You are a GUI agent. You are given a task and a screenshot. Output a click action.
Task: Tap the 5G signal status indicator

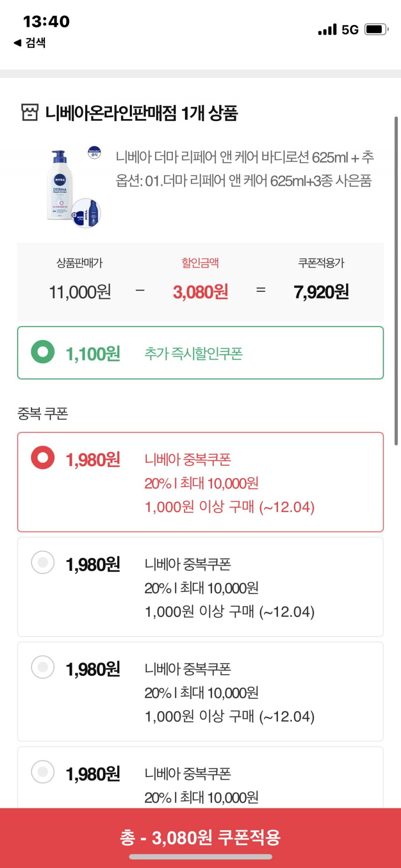pyautogui.click(x=350, y=30)
